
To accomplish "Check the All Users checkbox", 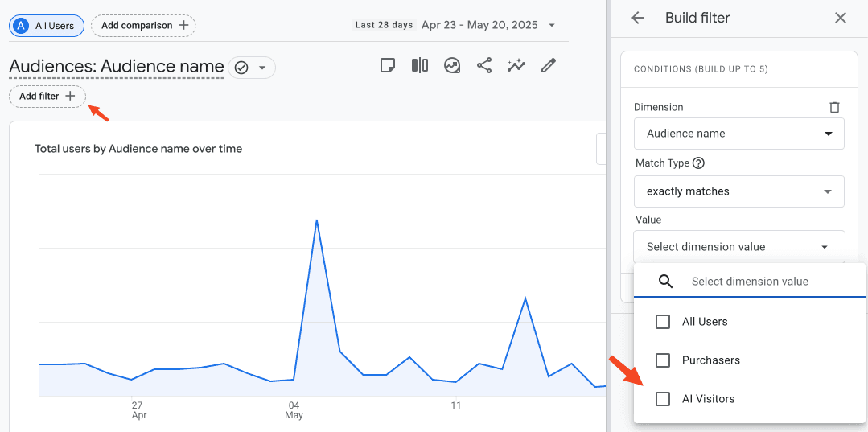I will pyautogui.click(x=663, y=321).
